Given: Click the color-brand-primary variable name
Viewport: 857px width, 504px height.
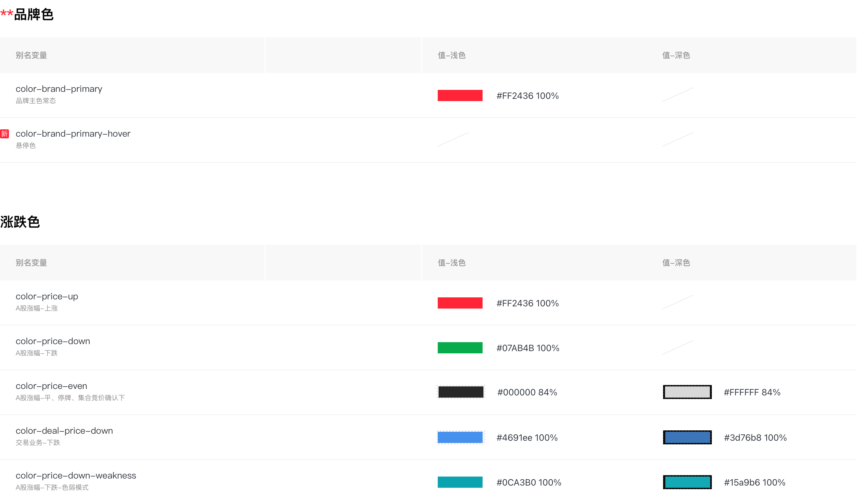Looking at the screenshot, I should (x=59, y=89).
